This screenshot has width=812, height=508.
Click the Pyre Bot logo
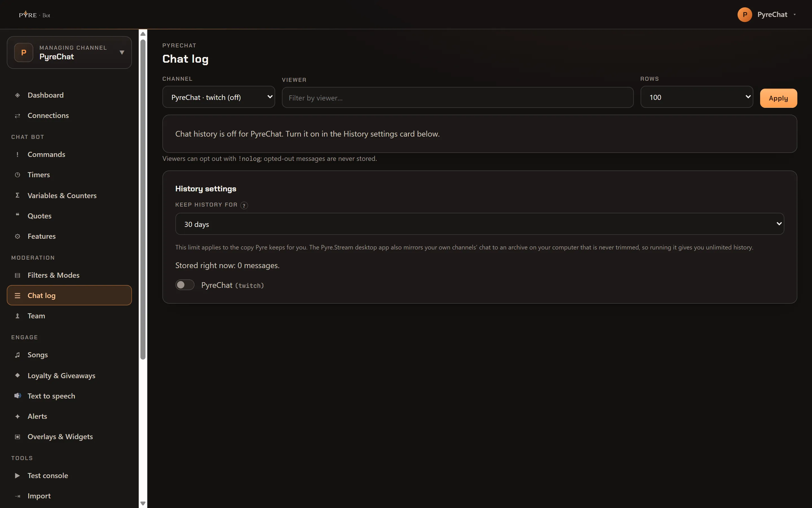pos(35,15)
